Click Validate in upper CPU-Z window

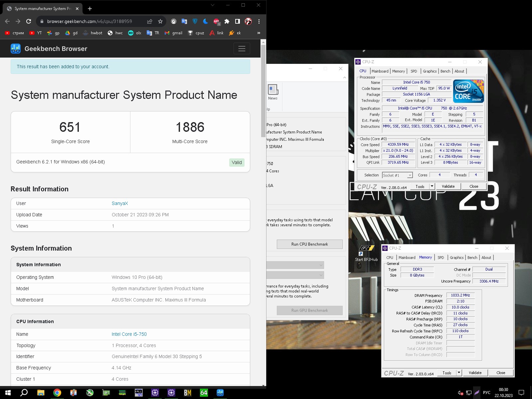click(448, 186)
